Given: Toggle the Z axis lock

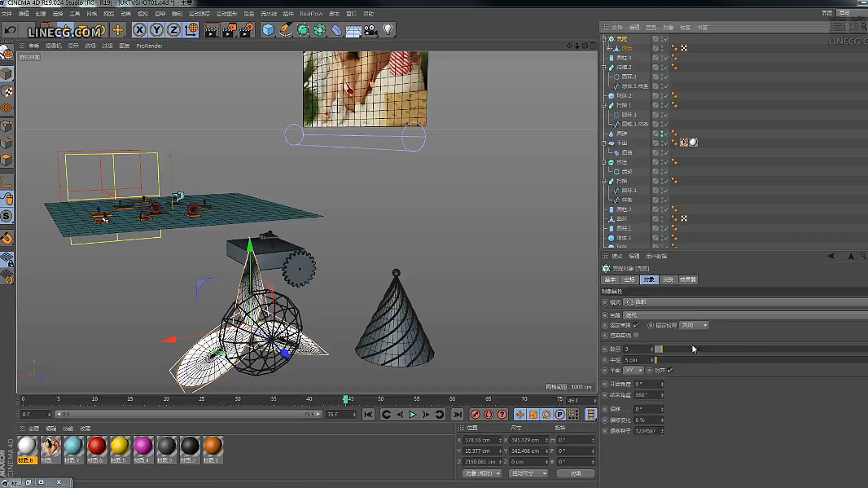Looking at the screenshot, I should (174, 30).
